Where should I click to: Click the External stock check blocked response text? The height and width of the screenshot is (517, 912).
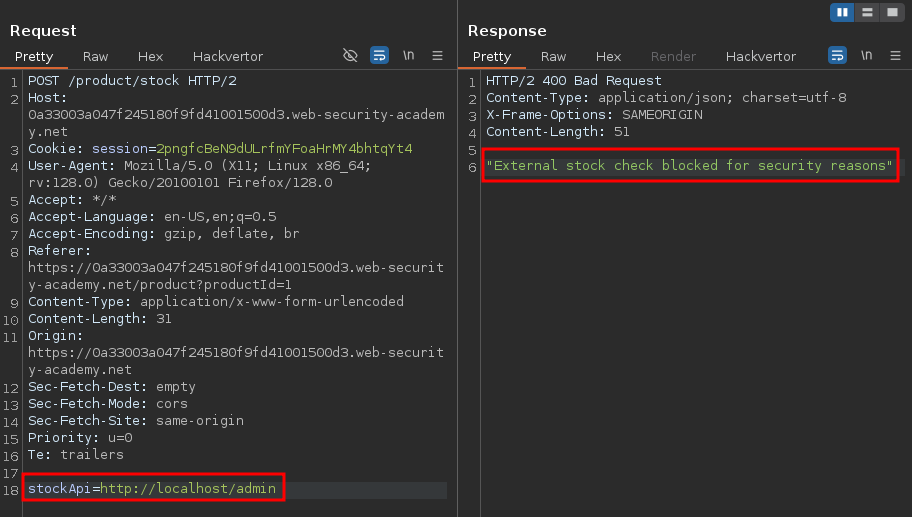pyautogui.click(x=689, y=166)
